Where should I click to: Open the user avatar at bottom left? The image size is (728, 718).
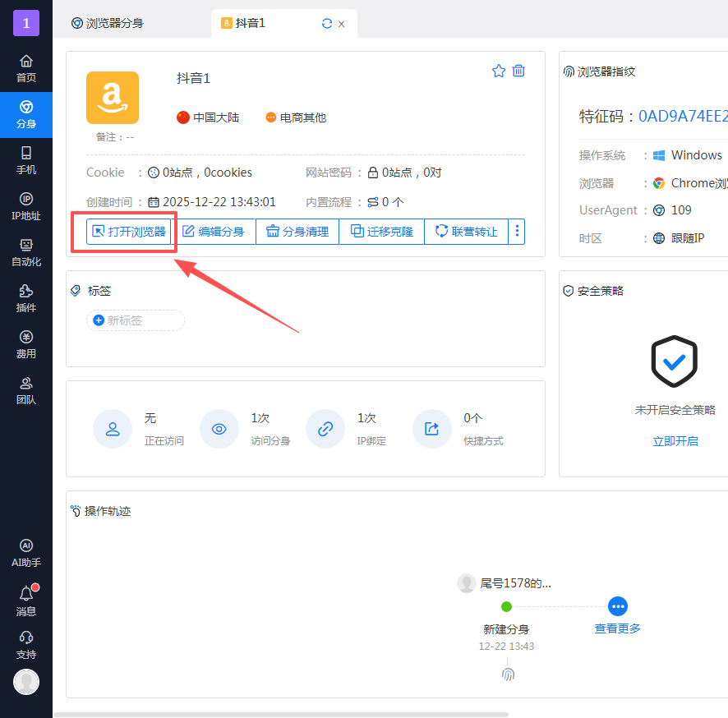pyautogui.click(x=25, y=682)
